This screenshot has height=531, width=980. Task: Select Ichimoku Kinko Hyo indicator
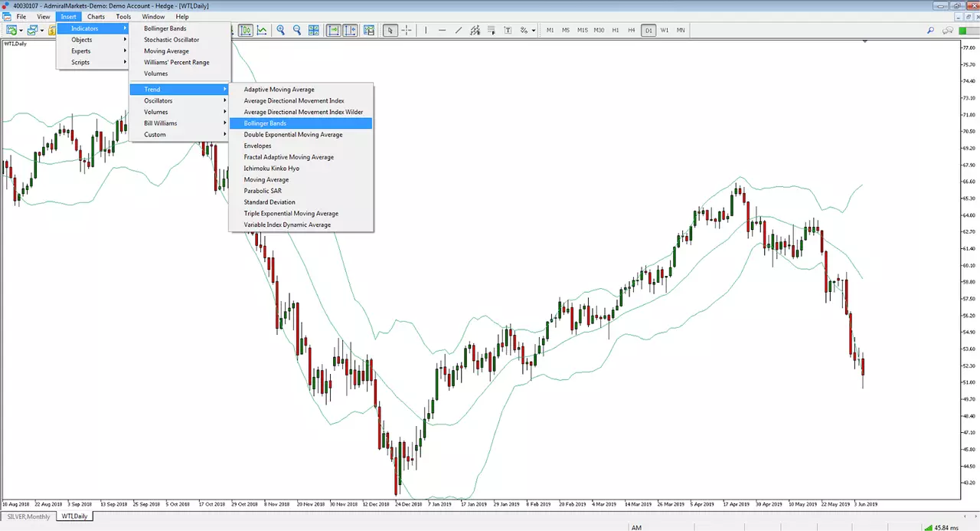pyautogui.click(x=301, y=168)
